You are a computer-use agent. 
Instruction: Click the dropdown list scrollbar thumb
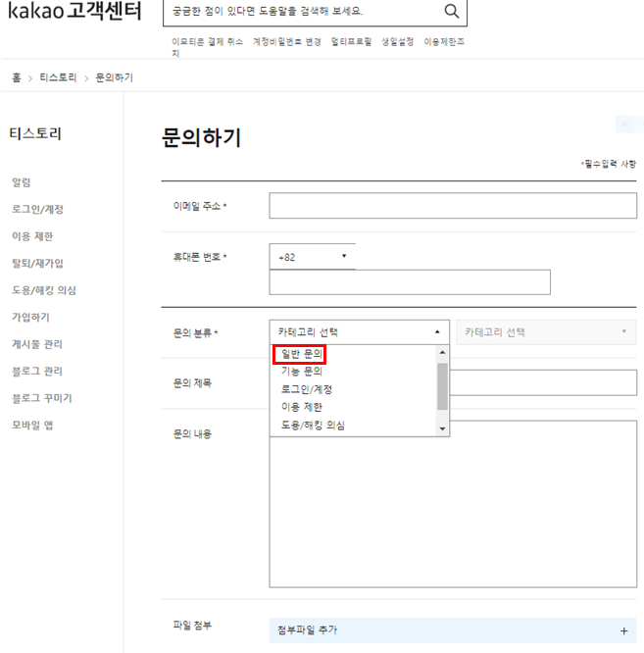click(442, 386)
